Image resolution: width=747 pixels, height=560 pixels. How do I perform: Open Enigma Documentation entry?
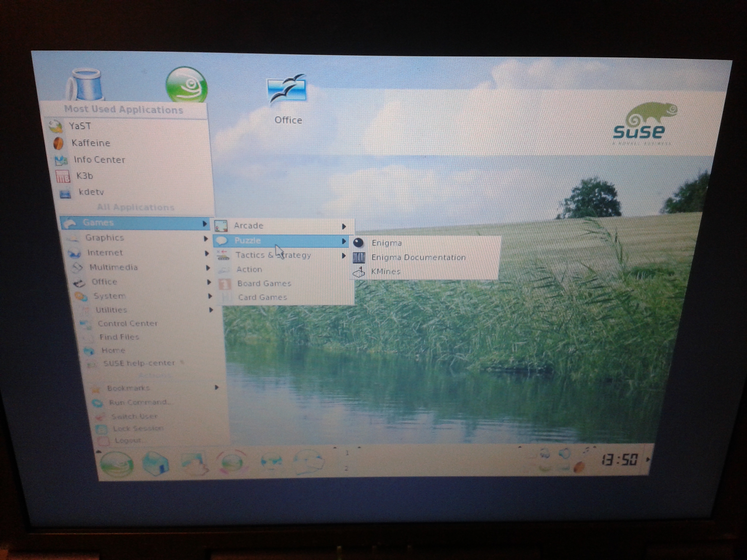click(425, 258)
